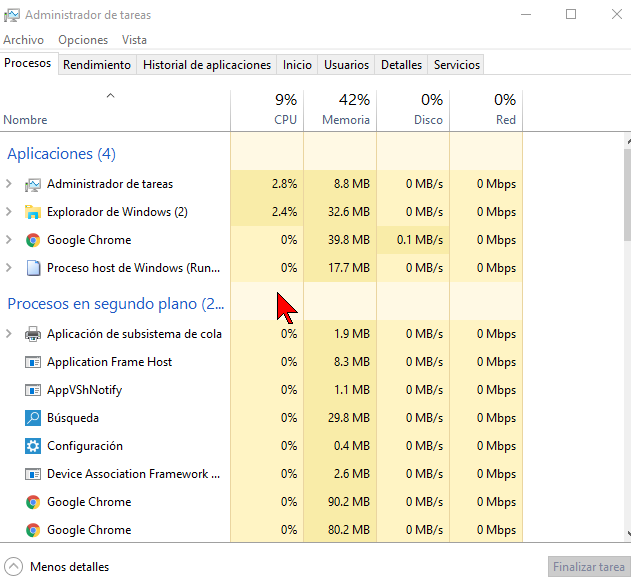Click the 2.6 MB memory value
Image resolution: width=631 pixels, height=588 pixels.
point(352,474)
